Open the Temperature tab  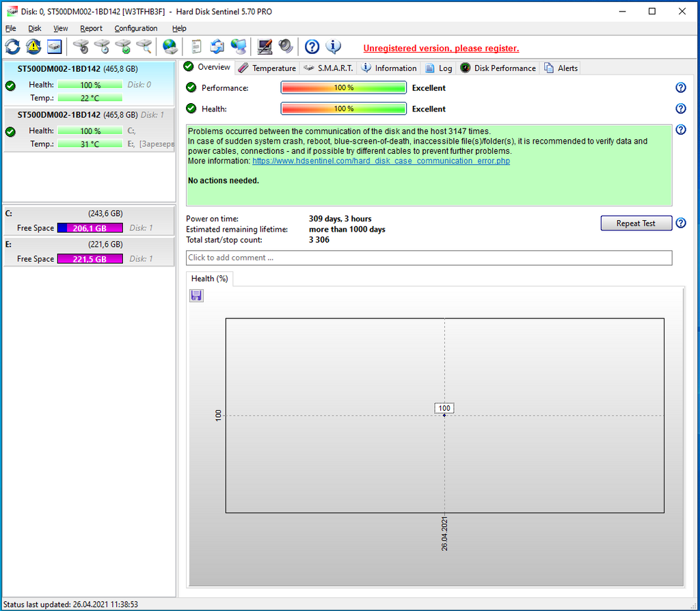267,68
